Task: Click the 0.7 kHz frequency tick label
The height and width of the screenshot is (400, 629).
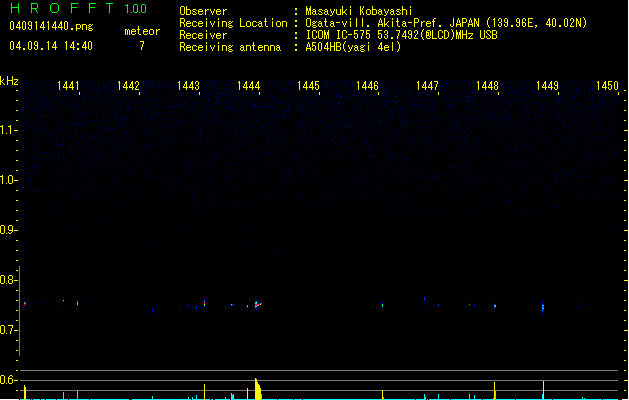Action: click(x=8, y=330)
